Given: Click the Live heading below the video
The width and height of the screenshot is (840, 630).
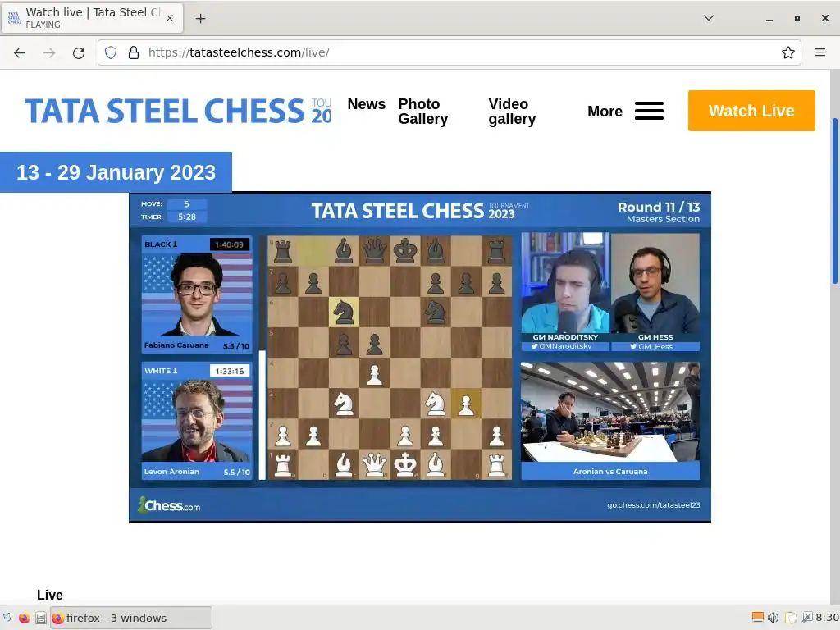Looking at the screenshot, I should (50, 595).
